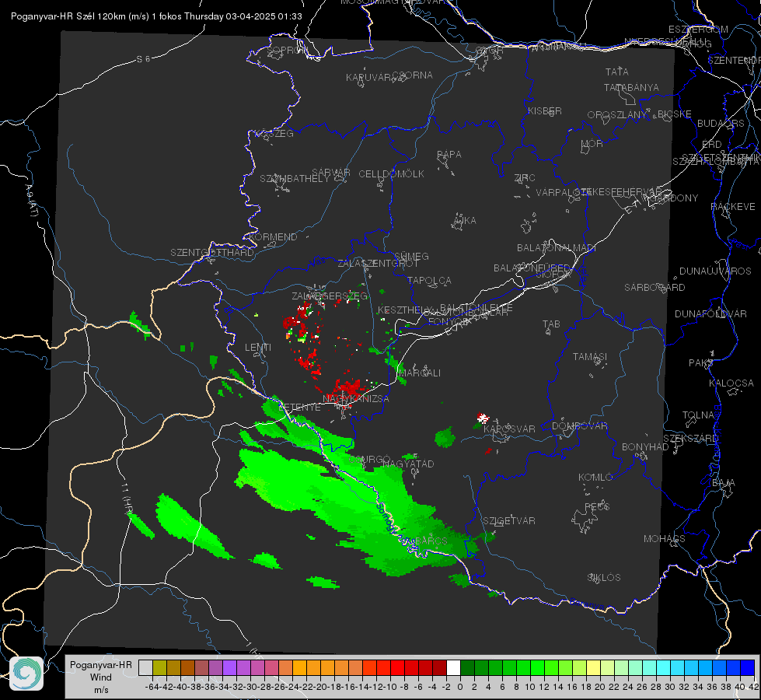Click the 'RACKEVE' city label
Screen dimensions: 761x700
[733, 206]
